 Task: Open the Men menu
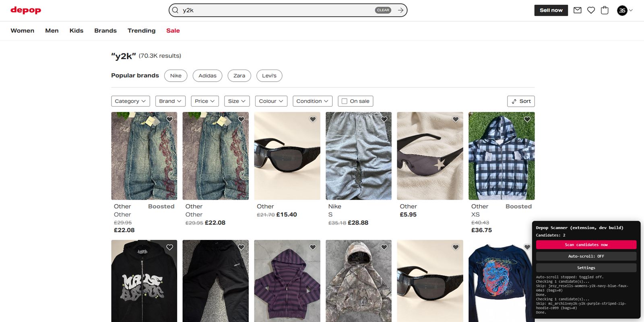point(52,31)
